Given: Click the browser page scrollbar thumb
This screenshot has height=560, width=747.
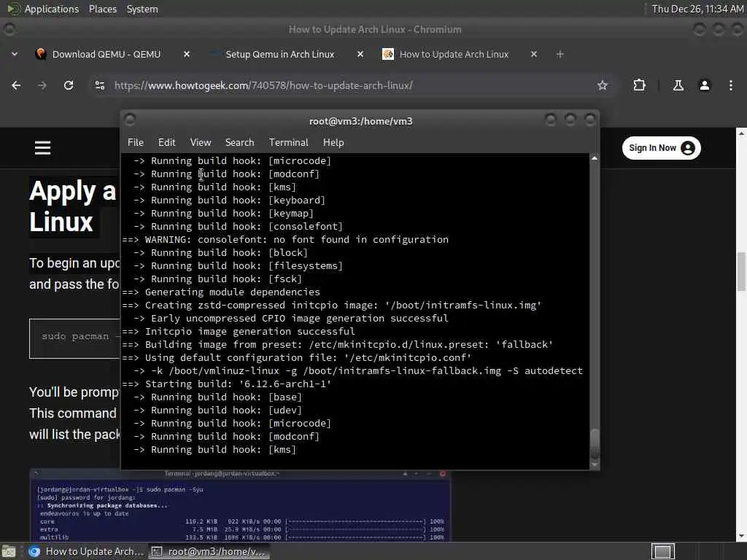Looking at the screenshot, I should [741, 271].
